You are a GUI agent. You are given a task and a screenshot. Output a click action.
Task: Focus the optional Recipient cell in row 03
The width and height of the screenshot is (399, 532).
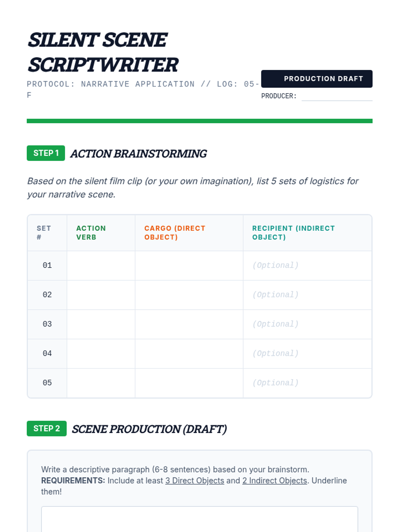(307, 324)
